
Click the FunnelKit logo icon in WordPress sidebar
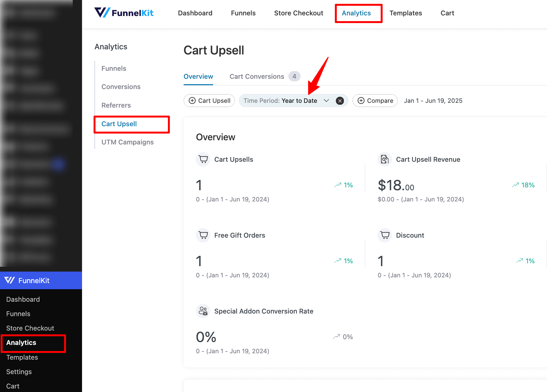tap(10, 281)
